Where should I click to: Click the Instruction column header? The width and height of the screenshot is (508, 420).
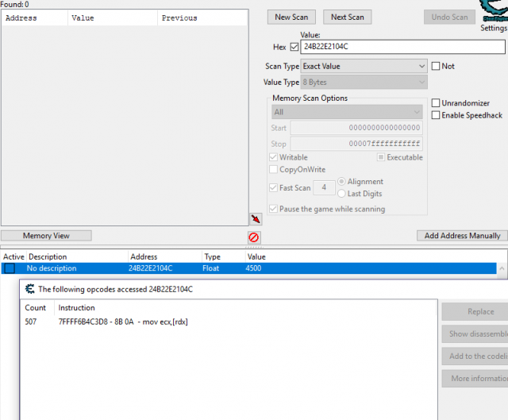76,307
